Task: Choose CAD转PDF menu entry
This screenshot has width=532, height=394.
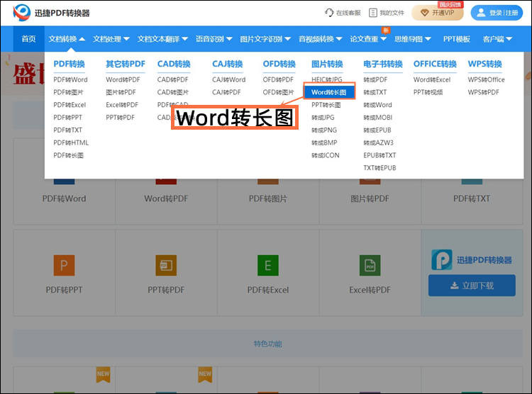Action: (172, 79)
